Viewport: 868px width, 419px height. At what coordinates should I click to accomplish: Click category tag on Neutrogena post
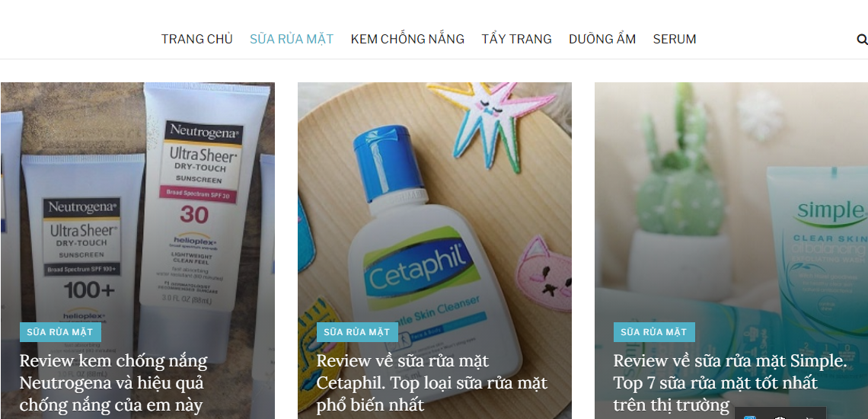click(x=60, y=332)
